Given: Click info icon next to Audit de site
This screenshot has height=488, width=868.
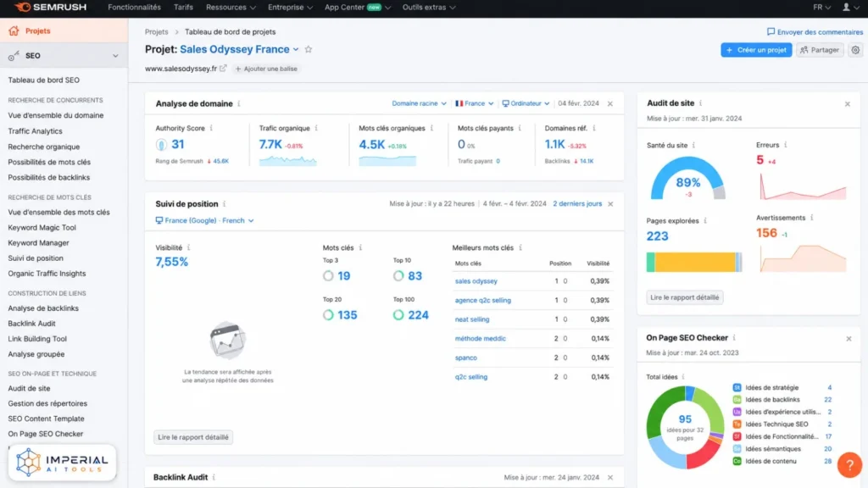Looking at the screenshot, I should (700, 103).
